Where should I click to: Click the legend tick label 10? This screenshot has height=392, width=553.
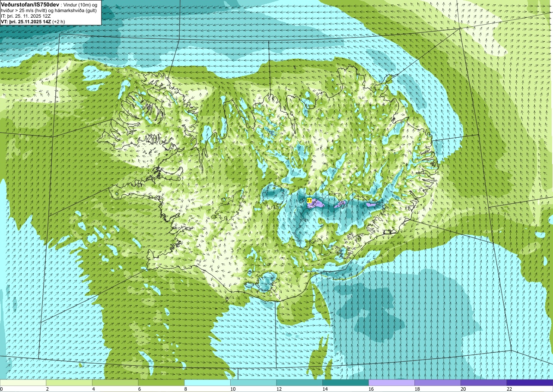pos(232,389)
